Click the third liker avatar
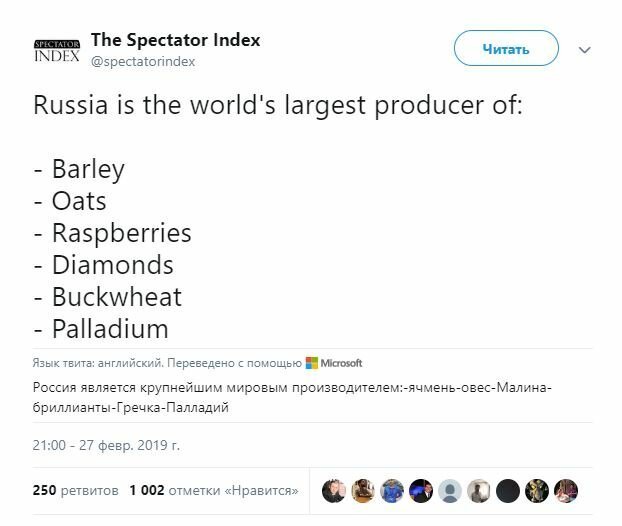The image size is (622, 526). pos(392,490)
